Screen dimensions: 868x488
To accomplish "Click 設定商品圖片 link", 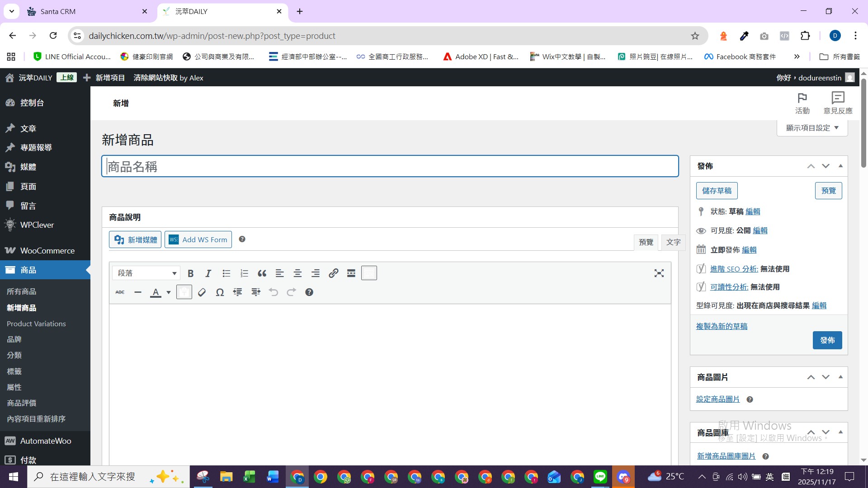I will point(717,399).
